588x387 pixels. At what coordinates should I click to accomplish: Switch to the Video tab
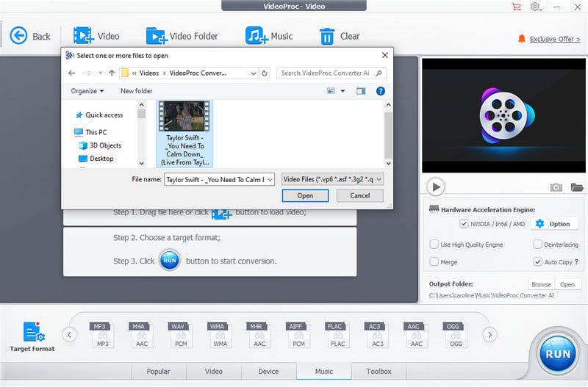click(x=213, y=372)
